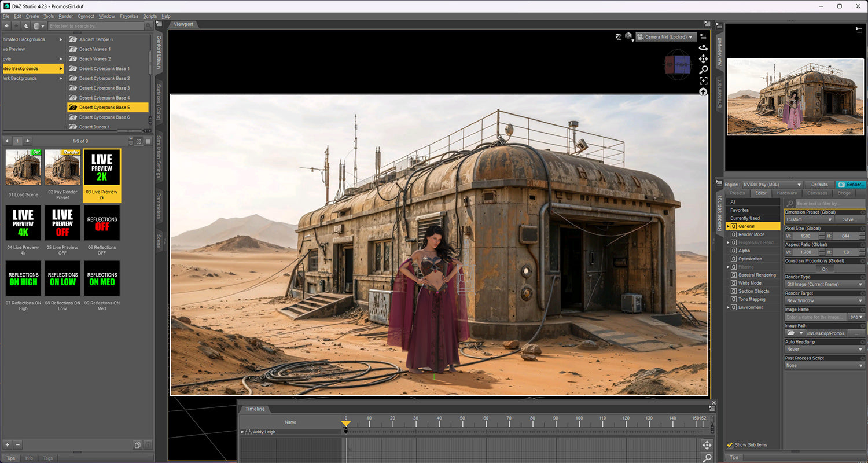Screen dimensions: 868x463
Task: Go back in Content Library navigation
Action: click(x=6, y=26)
